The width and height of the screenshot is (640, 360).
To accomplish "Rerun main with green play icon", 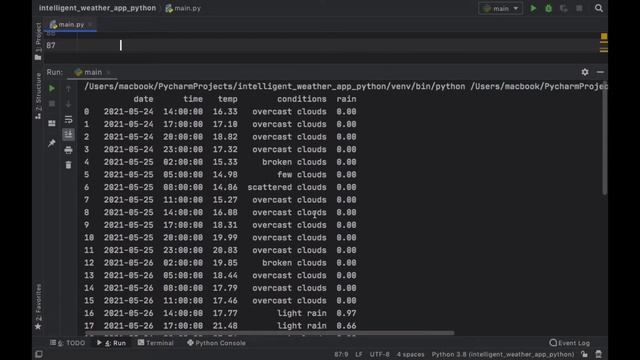I will pyautogui.click(x=52, y=89).
